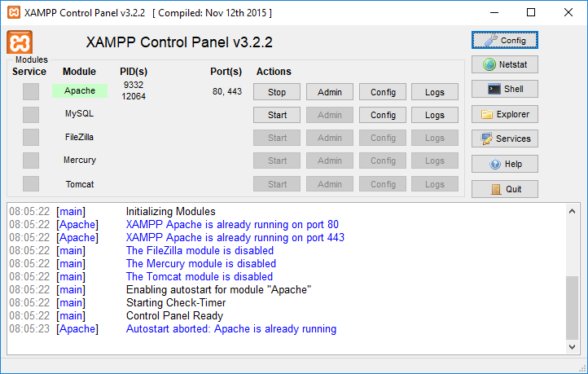588x374 pixels.
Task: Open the Services button
Action: (x=505, y=139)
